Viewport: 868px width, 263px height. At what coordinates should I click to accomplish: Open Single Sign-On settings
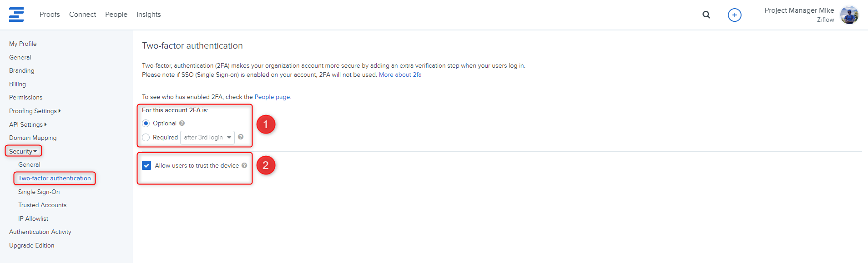(39, 192)
